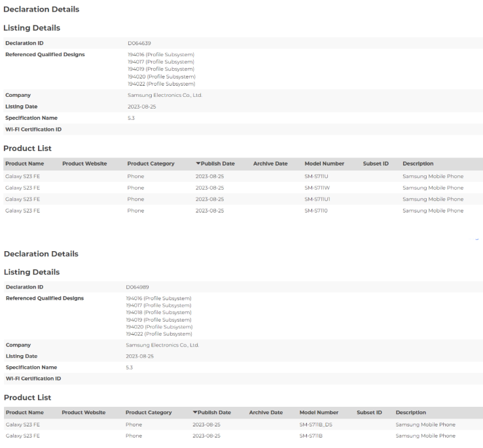This screenshot has height=448, width=483.
Task: Click the Model Number header in the D064989 product list
Action: pos(319,412)
